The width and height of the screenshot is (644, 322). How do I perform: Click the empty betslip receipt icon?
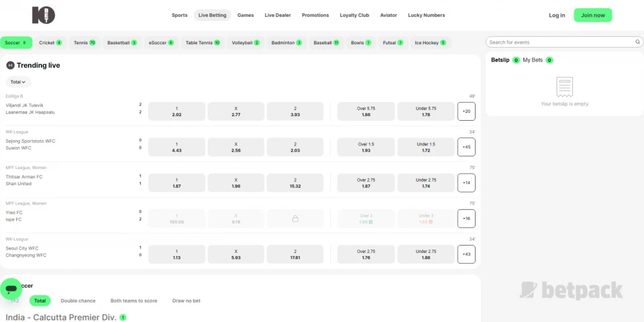(x=564, y=87)
